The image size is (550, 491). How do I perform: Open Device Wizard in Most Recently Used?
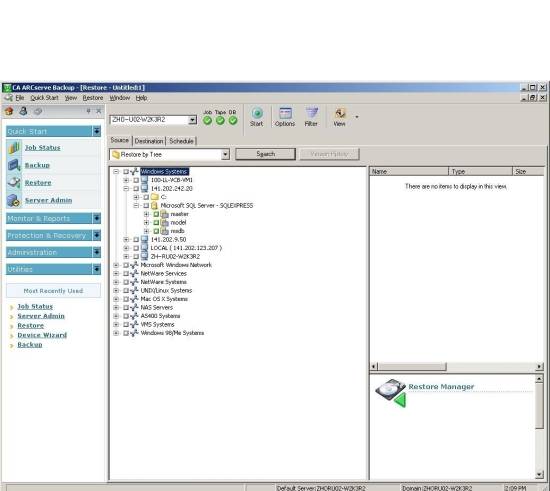(x=42, y=335)
